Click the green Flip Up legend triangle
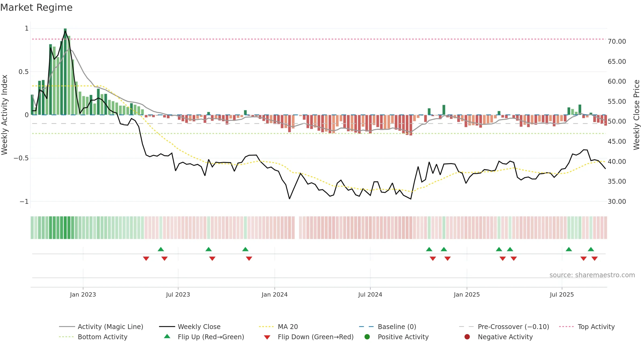The image size is (644, 362). pos(167,336)
